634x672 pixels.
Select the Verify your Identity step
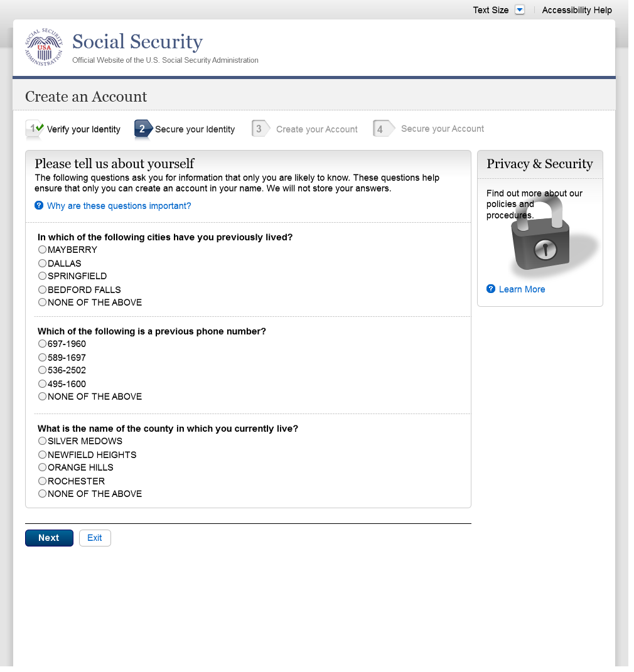(83, 129)
